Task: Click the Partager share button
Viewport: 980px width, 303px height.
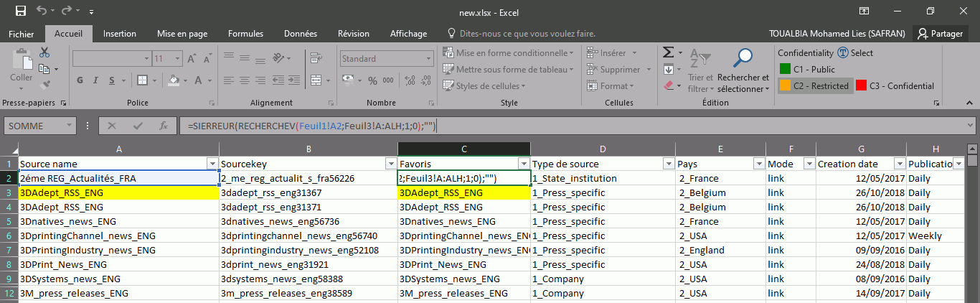Action: (940, 34)
